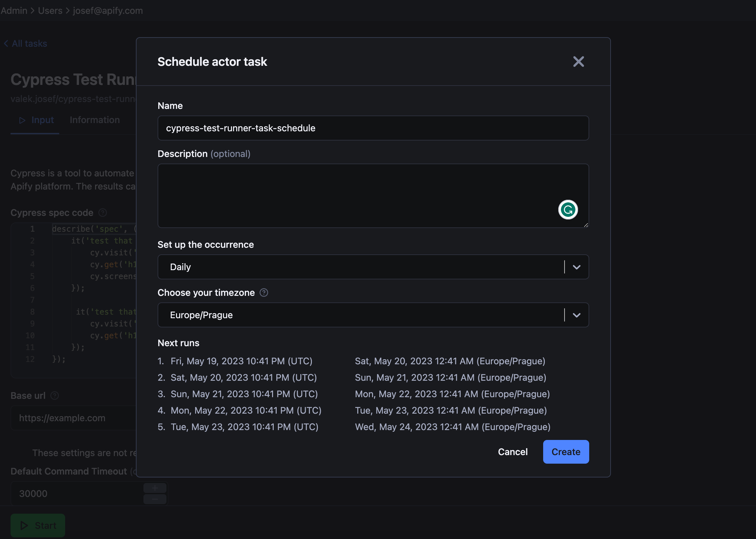Open the timezone dropdown chevron

pyautogui.click(x=576, y=315)
